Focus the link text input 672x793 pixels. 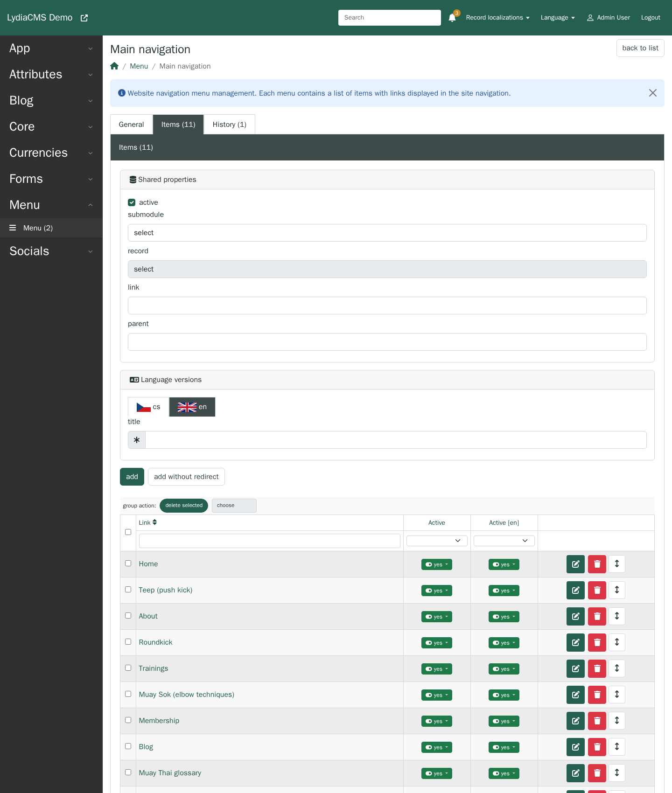[387, 306]
